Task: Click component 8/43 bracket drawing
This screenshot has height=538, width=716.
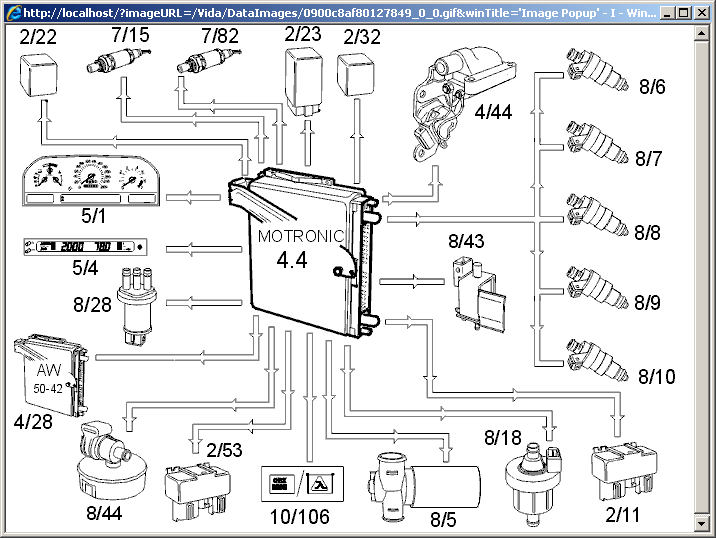Action: point(479,294)
